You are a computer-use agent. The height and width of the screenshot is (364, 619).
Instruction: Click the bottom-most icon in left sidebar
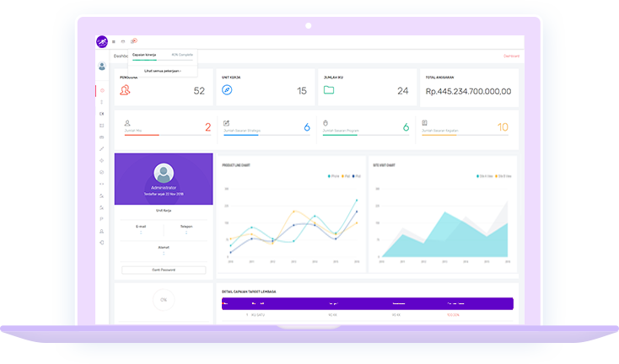click(x=102, y=242)
